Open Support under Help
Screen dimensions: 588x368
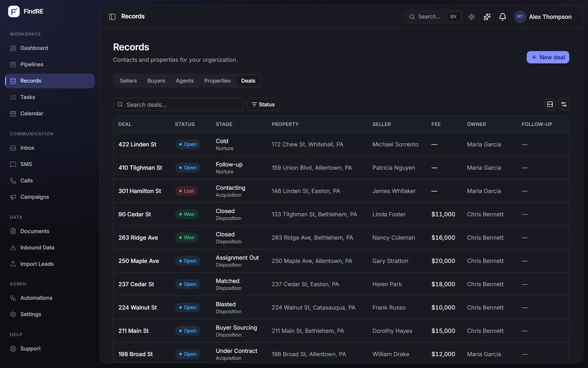[x=50, y=348]
